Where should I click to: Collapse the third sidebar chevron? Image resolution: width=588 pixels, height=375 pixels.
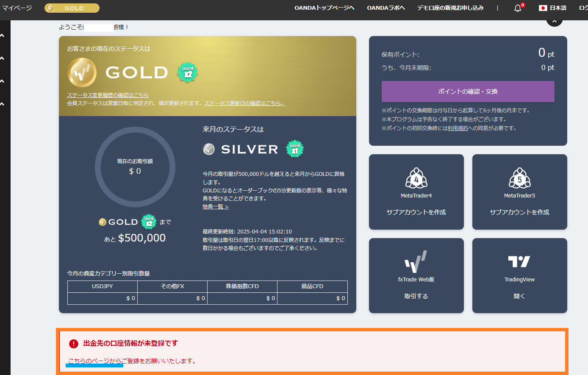(3, 81)
